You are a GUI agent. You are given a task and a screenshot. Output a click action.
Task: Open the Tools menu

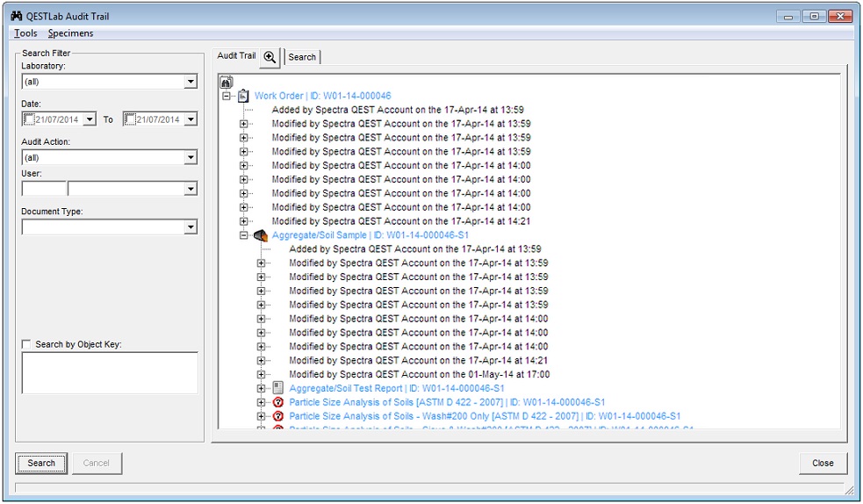coord(25,33)
